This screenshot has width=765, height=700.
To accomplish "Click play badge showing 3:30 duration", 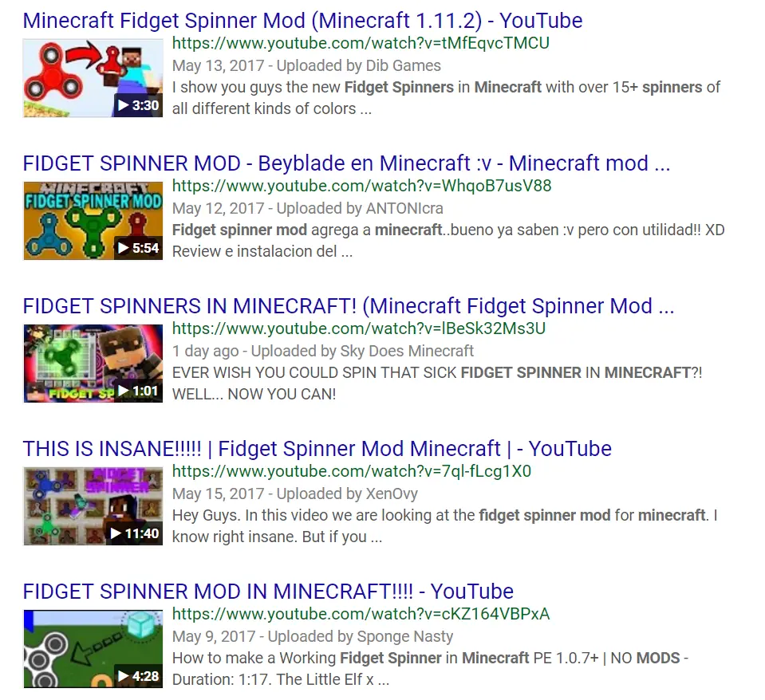I will point(139,105).
